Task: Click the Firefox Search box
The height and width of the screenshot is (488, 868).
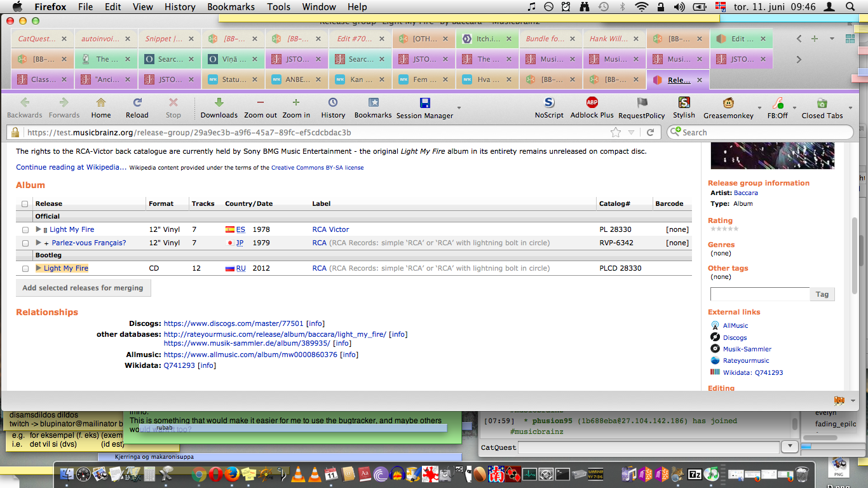Action: coord(760,132)
